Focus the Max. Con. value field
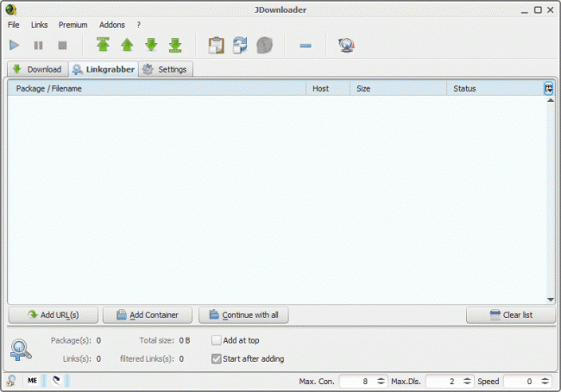The image size is (561, 392). click(x=357, y=382)
